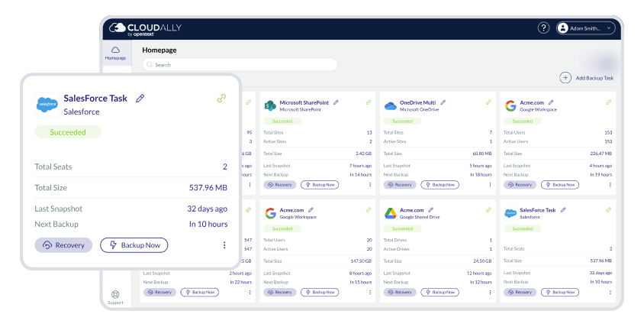The image size is (644, 324).
Task: Click link icon on enlarged SalesForce Task card
Action: 221,99
